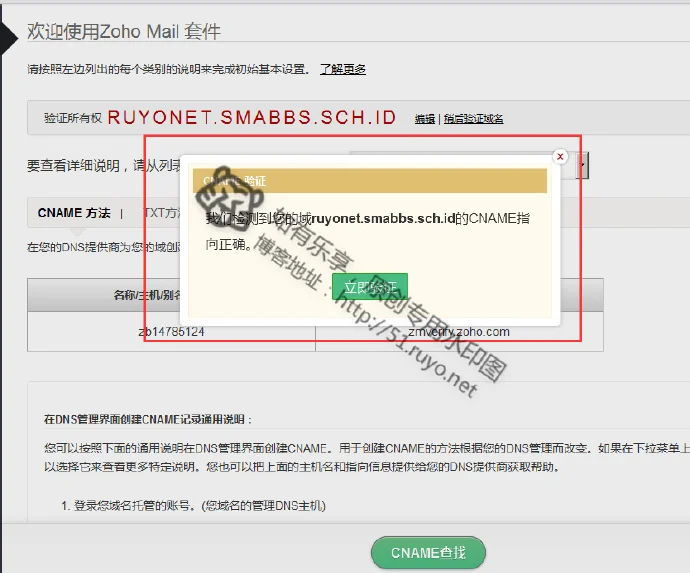Click the RUYONET.SMABBS.SCH.ID domain text
The width and height of the screenshot is (690, 573).
click(x=252, y=118)
